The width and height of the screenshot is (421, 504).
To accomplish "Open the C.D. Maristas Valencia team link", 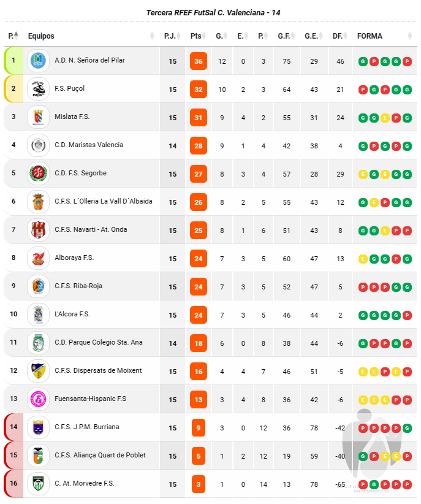I will 89,145.
